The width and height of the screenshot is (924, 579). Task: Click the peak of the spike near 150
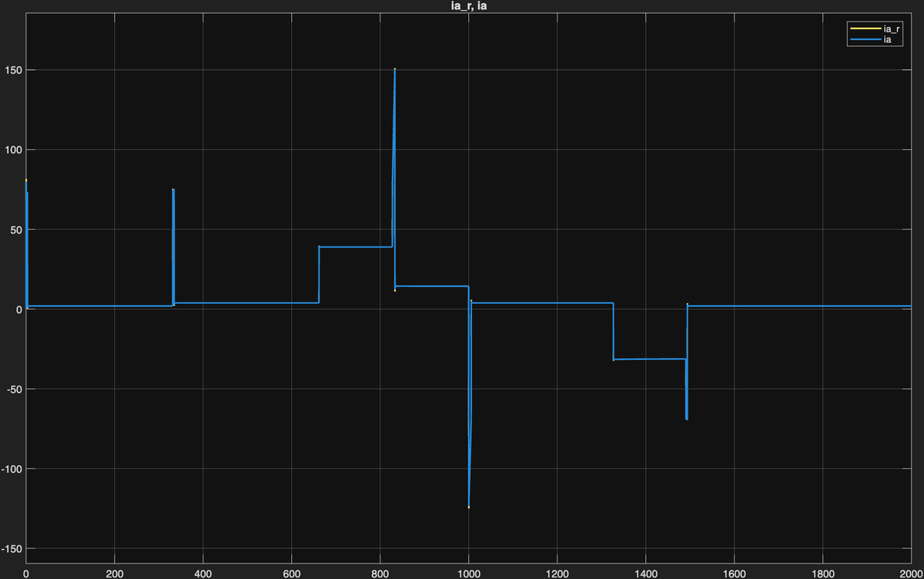click(x=394, y=70)
